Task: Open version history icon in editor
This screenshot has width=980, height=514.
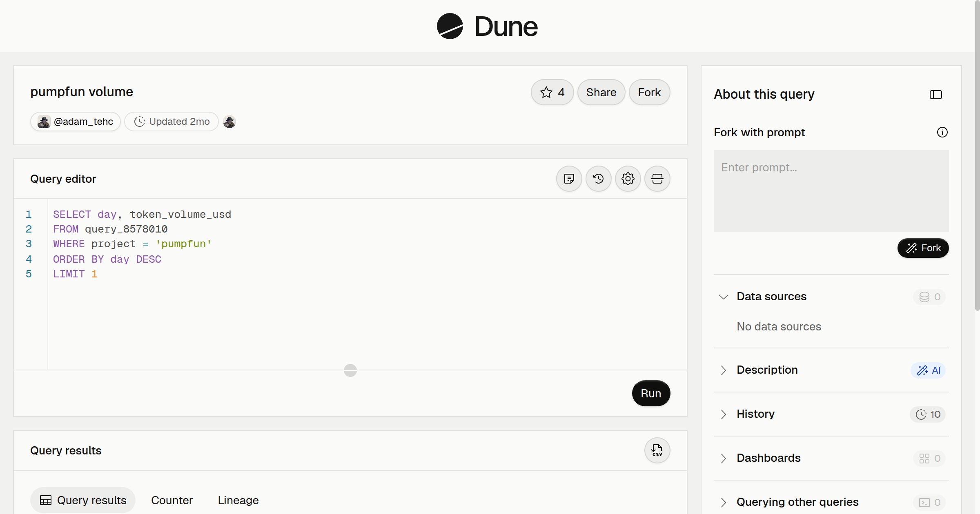Action: point(598,179)
